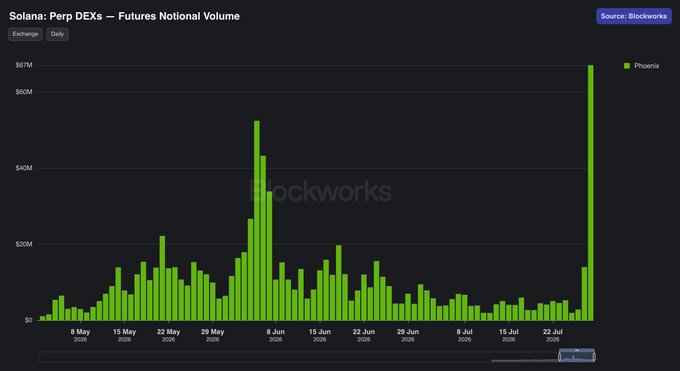The image size is (680, 371).
Task: Click the $67M axis label
Action: point(24,65)
